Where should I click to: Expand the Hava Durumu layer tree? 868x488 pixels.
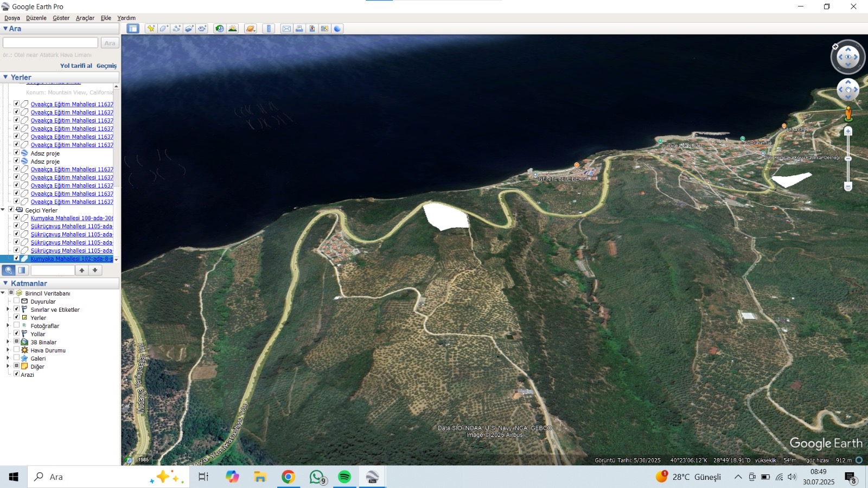(8, 350)
